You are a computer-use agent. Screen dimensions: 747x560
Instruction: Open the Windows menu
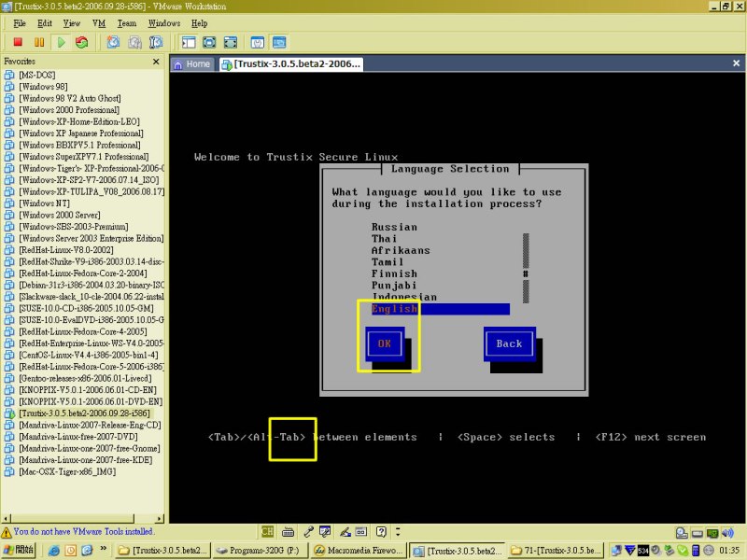164,23
